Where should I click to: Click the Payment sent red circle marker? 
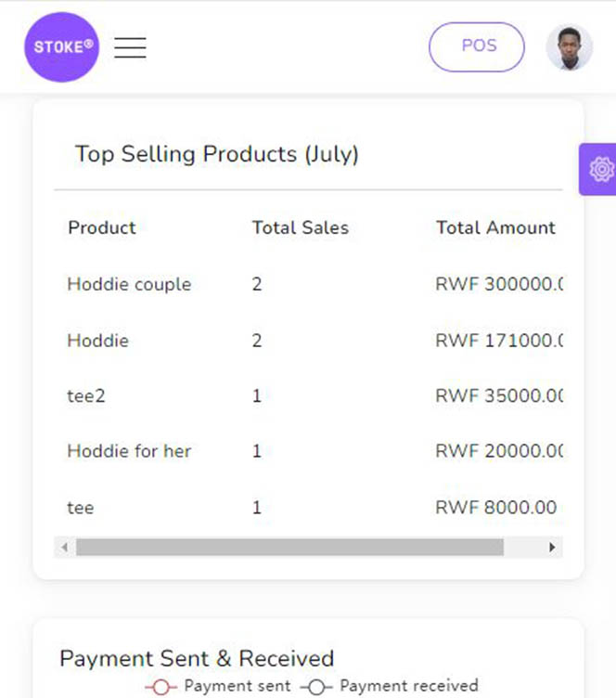point(161,687)
